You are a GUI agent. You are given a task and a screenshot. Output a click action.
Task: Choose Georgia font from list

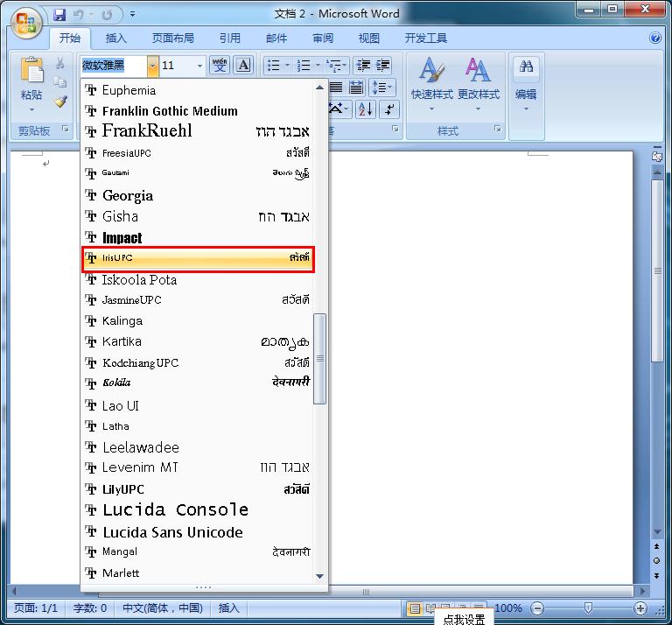pyautogui.click(x=198, y=195)
